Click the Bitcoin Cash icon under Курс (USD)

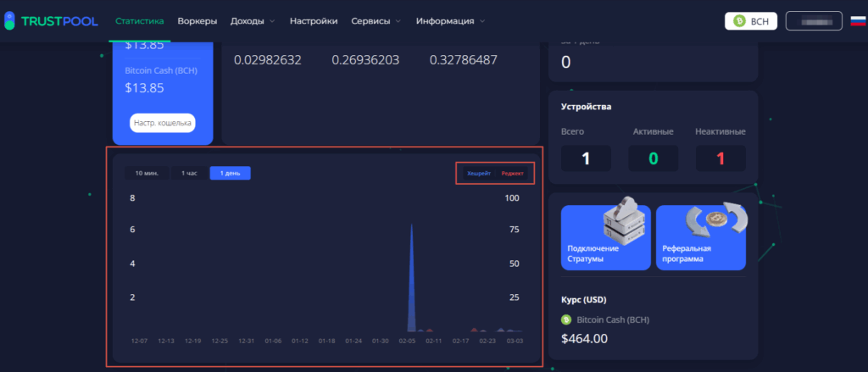pyautogui.click(x=566, y=320)
